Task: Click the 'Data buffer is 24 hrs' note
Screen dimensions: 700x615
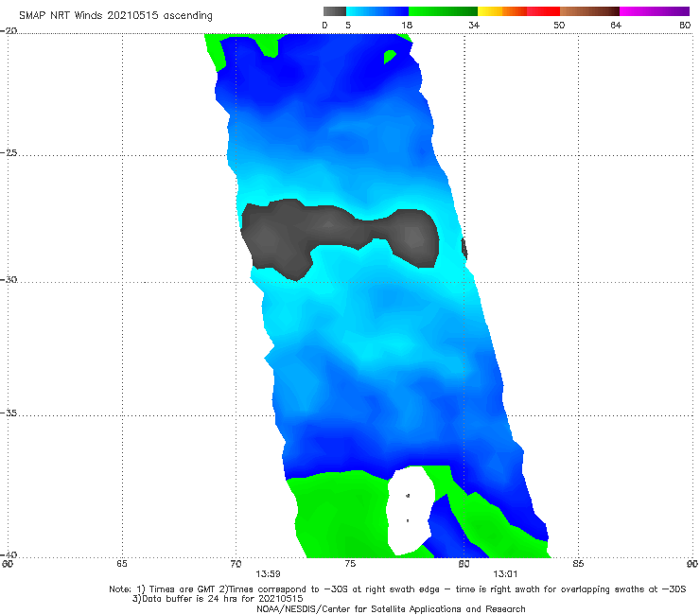Action: coord(218,599)
